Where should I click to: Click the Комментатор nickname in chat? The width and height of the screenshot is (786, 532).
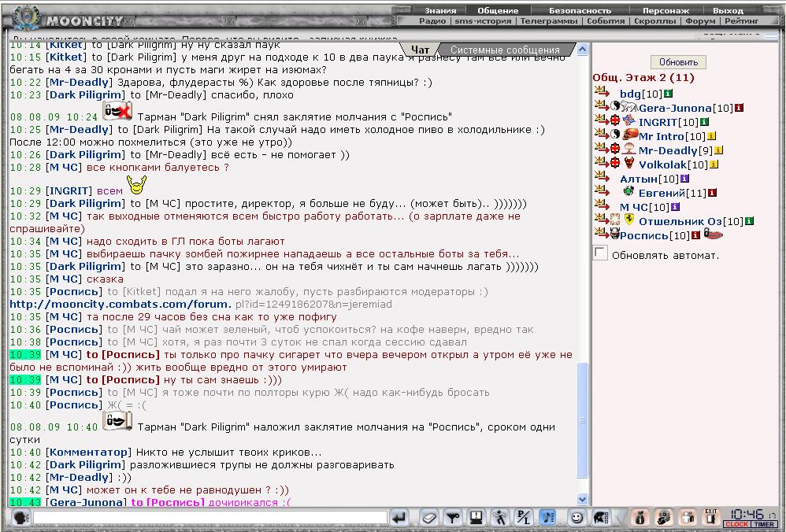click(x=88, y=453)
